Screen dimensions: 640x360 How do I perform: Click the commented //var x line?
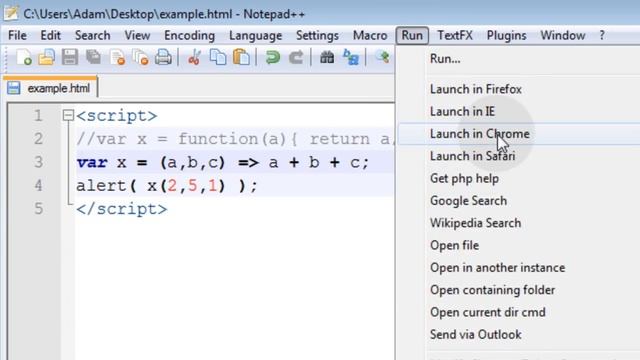click(x=235, y=140)
